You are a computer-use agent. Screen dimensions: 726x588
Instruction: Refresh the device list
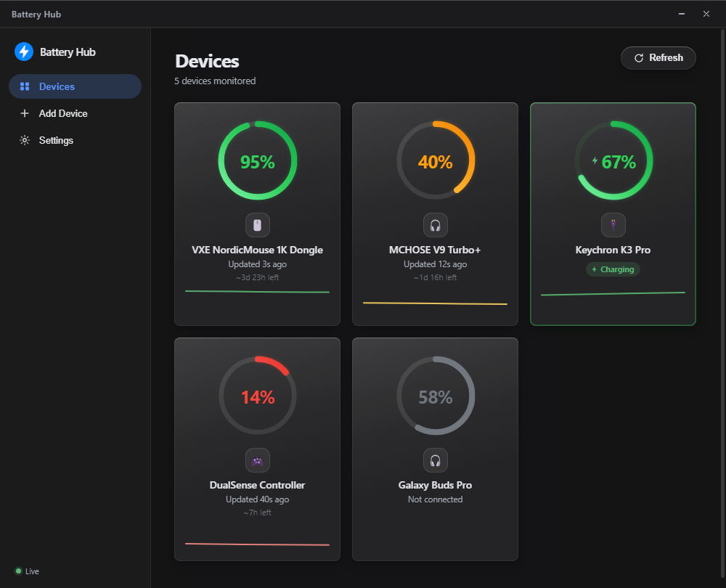coord(658,58)
